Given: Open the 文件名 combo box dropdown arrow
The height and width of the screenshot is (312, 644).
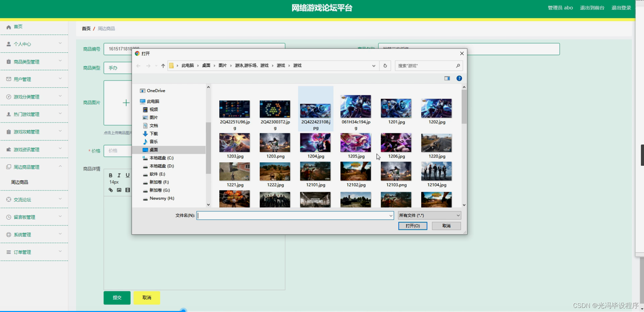Looking at the screenshot, I should pos(391,215).
